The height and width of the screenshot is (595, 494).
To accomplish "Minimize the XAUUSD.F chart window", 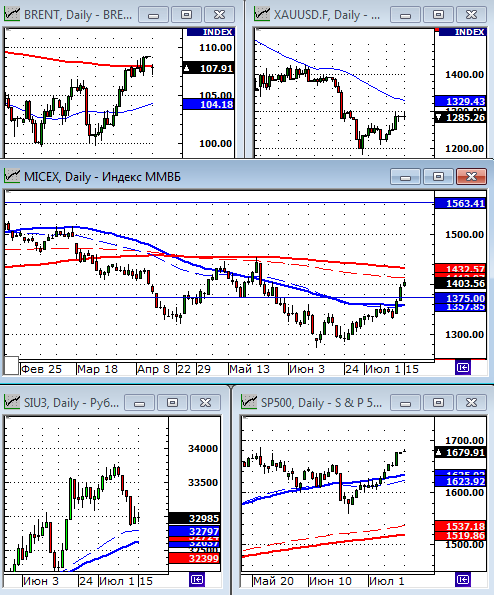I will coord(405,15).
